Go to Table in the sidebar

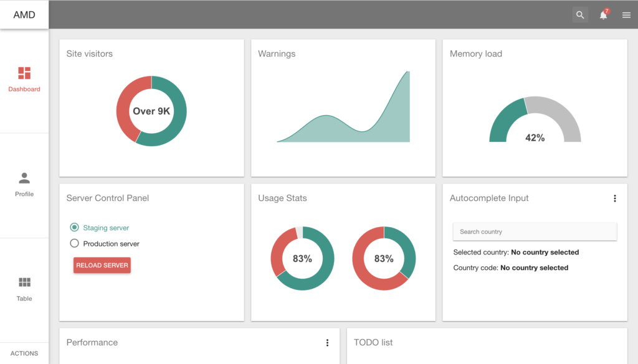click(x=24, y=298)
